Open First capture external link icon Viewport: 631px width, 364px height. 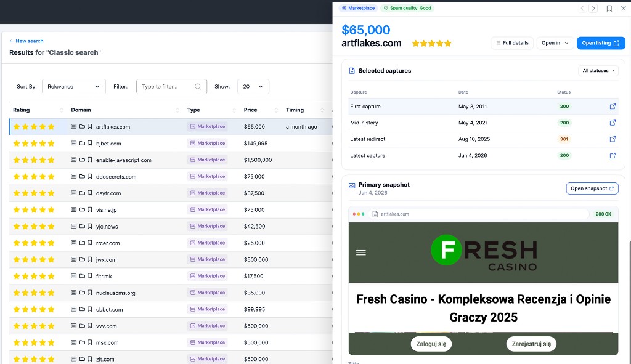[613, 106]
